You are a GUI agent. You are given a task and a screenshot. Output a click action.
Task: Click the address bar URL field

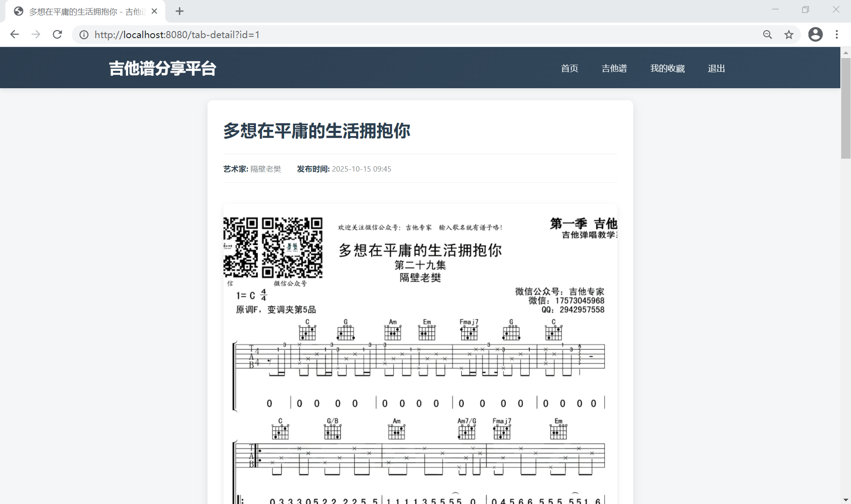(x=399, y=35)
